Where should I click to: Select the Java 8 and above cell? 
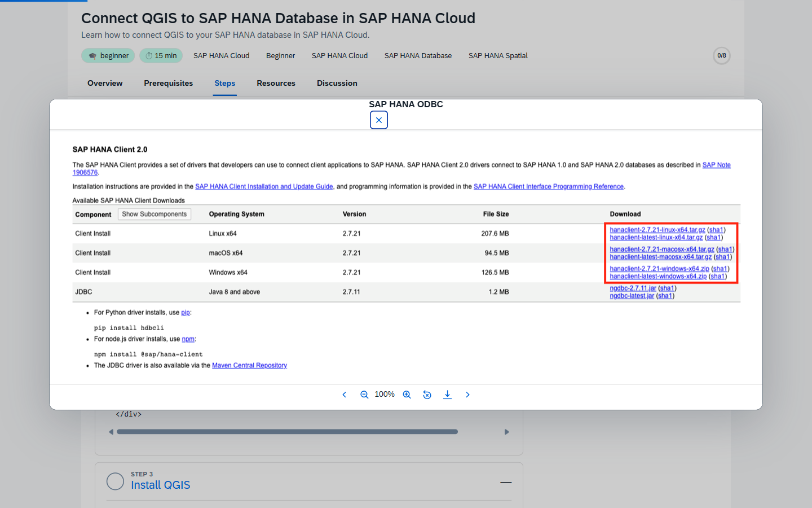click(234, 292)
